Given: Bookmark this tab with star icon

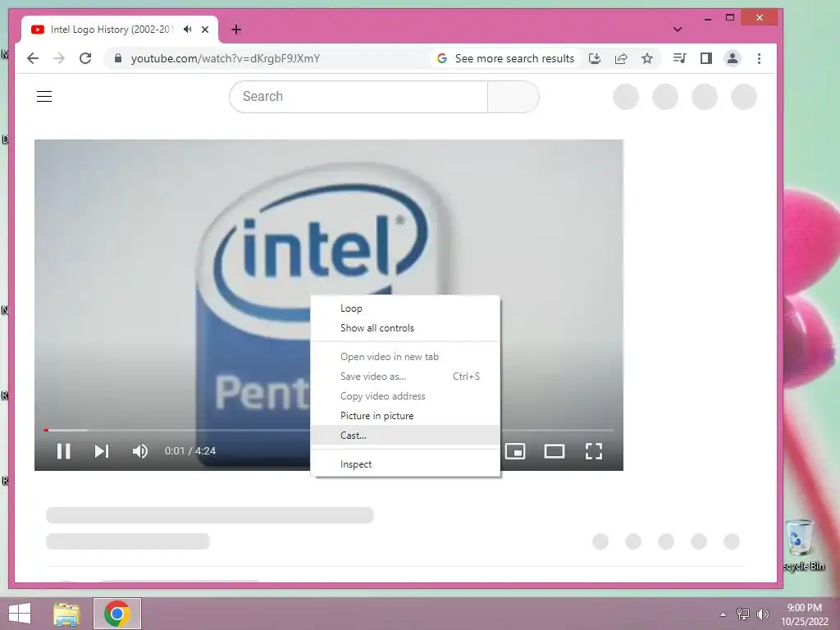Looking at the screenshot, I should click(x=647, y=58).
